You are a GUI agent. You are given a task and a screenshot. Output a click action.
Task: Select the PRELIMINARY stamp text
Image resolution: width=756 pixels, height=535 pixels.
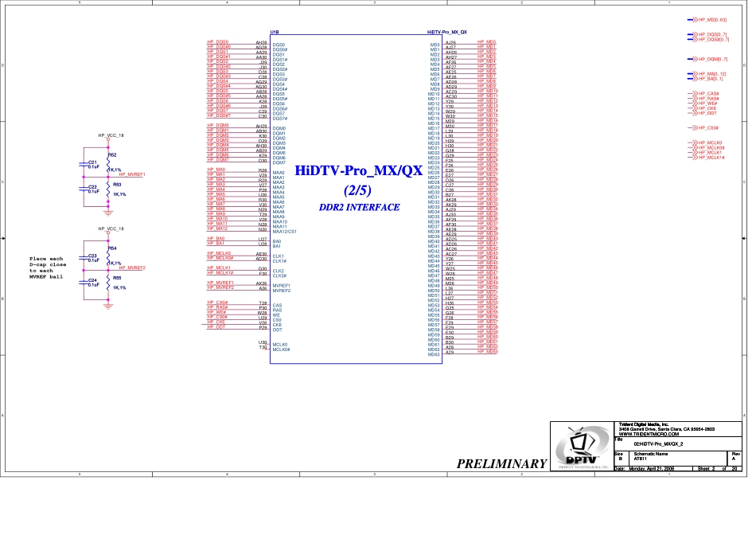click(501, 463)
